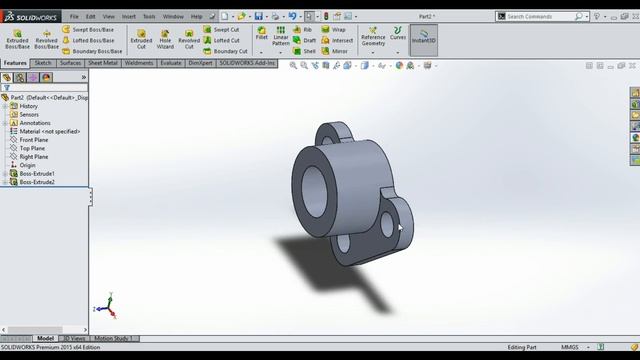Open the Hole Wizard
The width and height of the screenshot is (640, 360).
click(165, 40)
